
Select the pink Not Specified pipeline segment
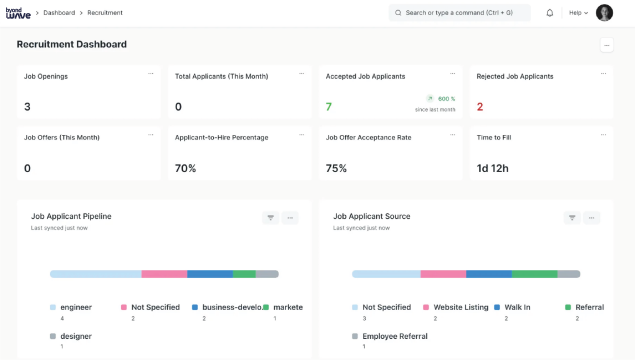pos(164,274)
